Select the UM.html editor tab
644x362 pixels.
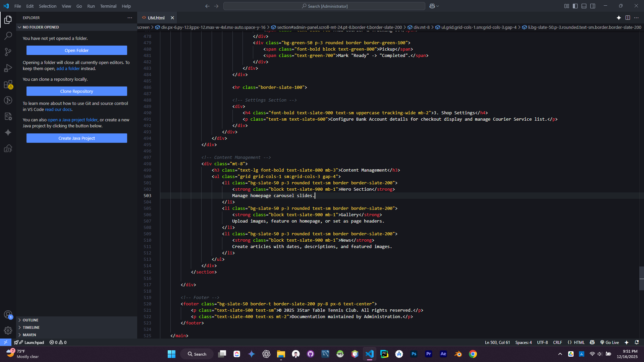point(156,18)
